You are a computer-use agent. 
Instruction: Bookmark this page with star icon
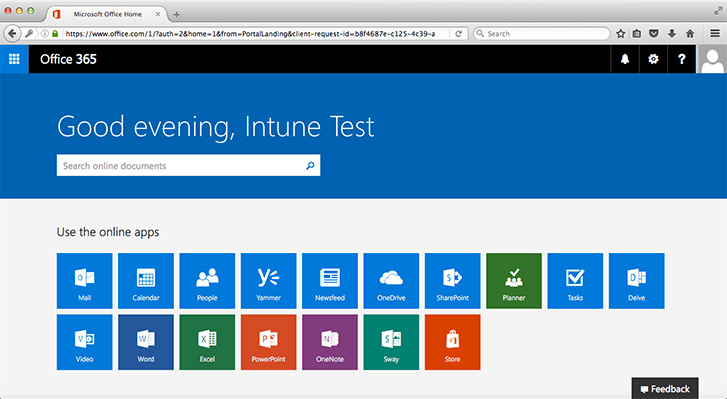620,33
